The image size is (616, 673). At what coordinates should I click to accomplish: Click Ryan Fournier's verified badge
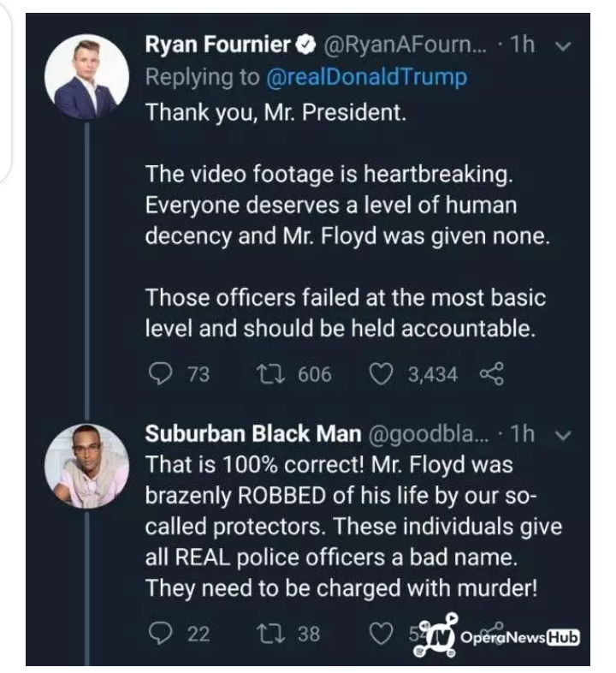point(305,45)
